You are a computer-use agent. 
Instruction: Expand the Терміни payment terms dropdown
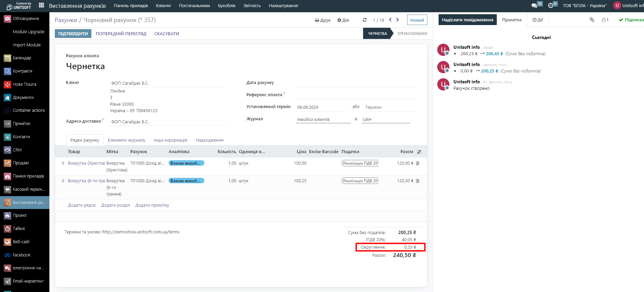(390, 107)
